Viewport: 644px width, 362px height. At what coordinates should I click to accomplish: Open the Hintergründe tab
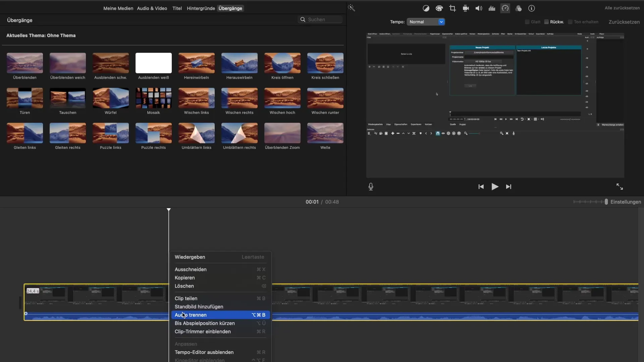[201, 8]
